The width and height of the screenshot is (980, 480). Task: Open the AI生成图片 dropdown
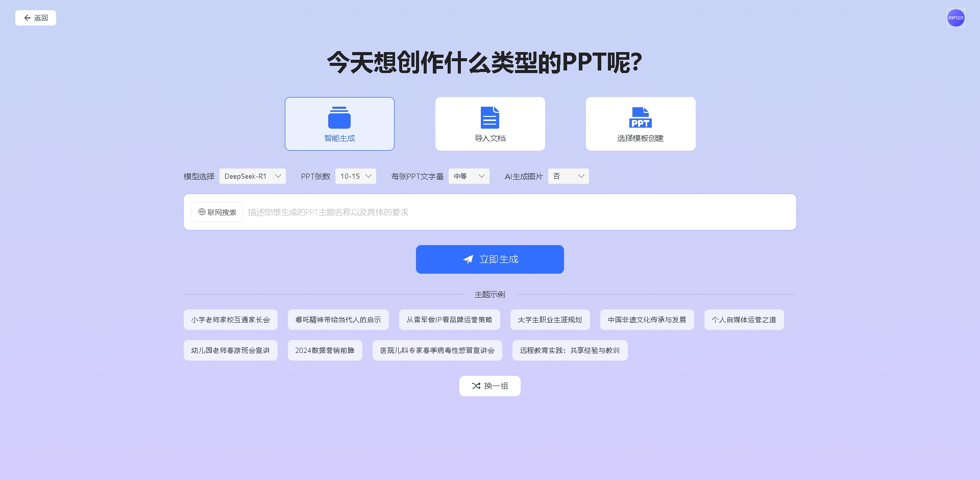pos(568,176)
